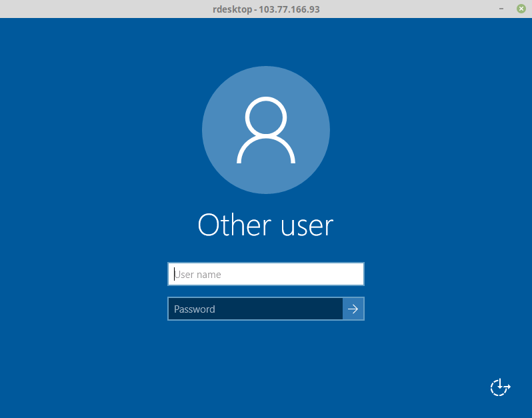Minimize the rdesktop window
The height and width of the screenshot is (418, 532).
tap(500, 9)
